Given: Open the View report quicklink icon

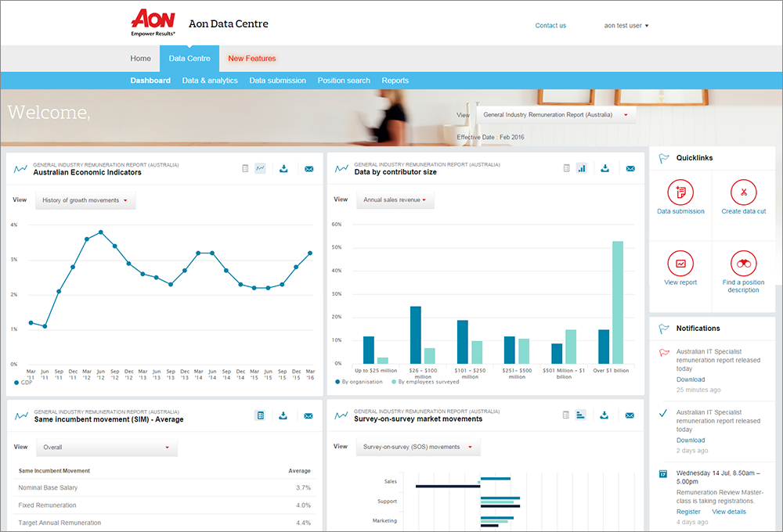Looking at the screenshot, I should 680,264.
